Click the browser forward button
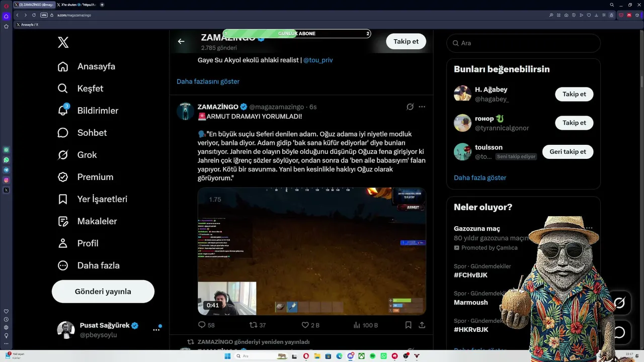The height and width of the screenshot is (362, 644). click(x=25, y=15)
